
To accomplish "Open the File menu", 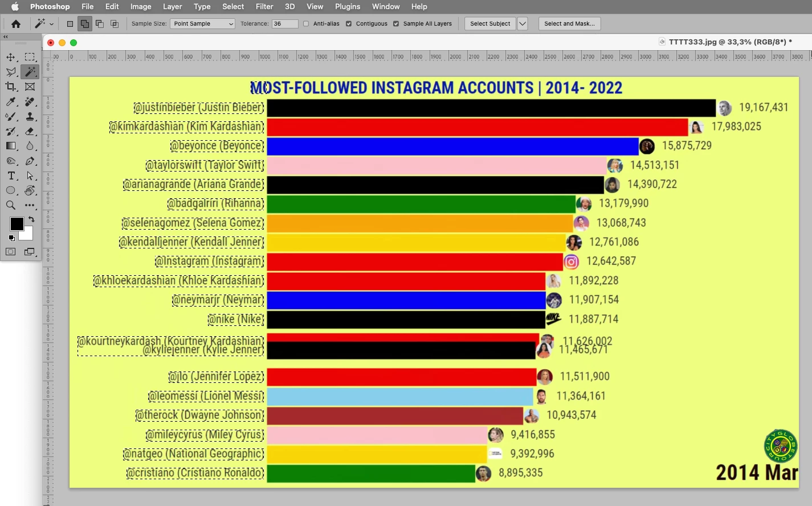I will pyautogui.click(x=88, y=7).
